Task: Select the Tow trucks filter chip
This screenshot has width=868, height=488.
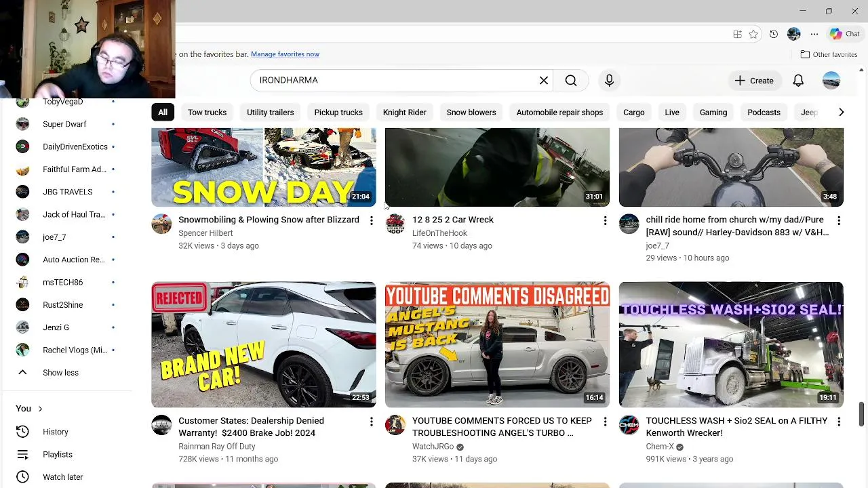Action: click(207, 113)
